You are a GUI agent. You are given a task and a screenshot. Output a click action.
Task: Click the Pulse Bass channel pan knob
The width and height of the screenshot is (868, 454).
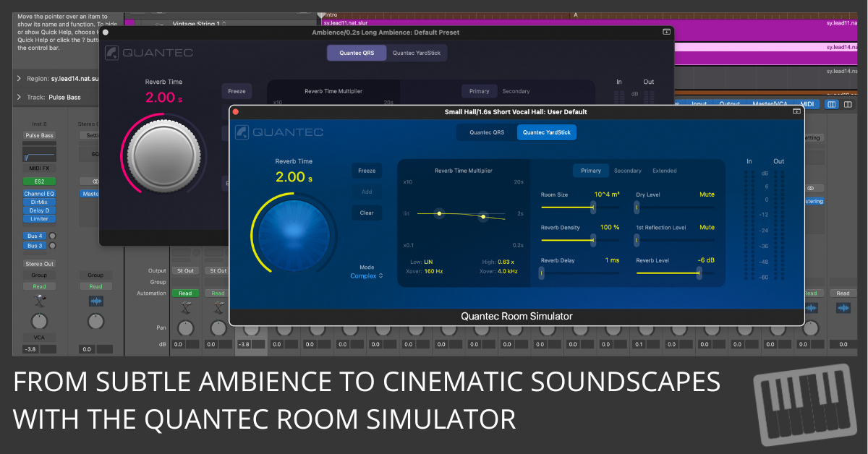click(x=39, y=321)
